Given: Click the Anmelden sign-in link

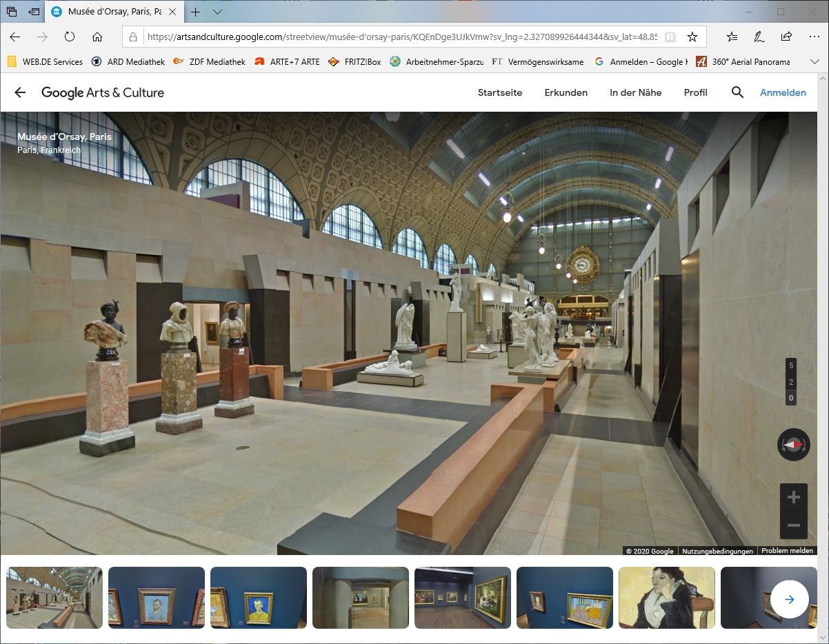Looking at the screenshot, I should click(x=783, y=92).
